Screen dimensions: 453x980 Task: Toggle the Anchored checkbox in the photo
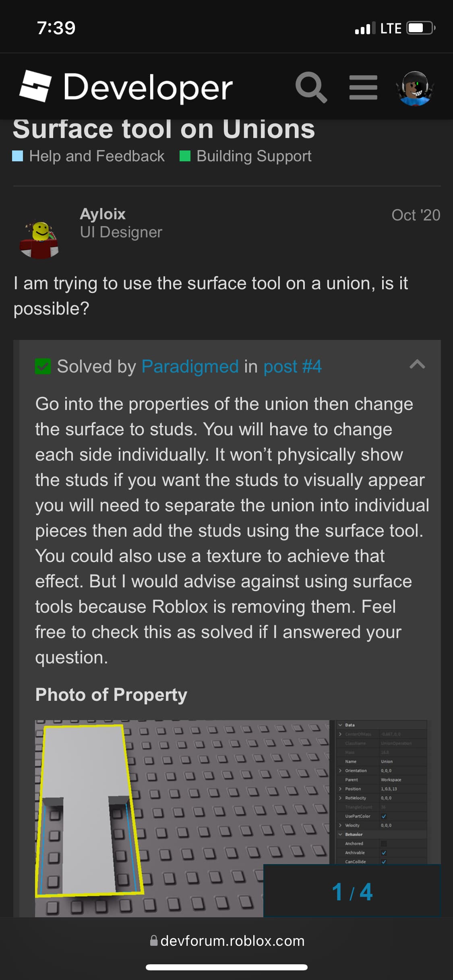click(x=384, y=844)
